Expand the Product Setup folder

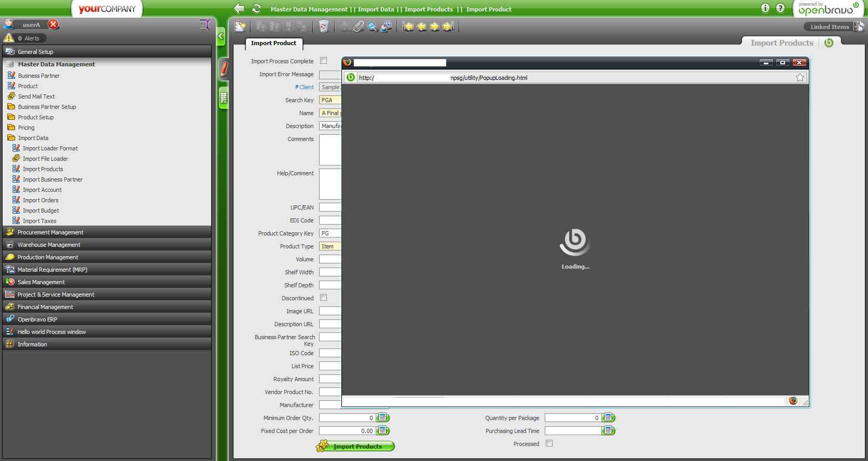click(36, 117)
